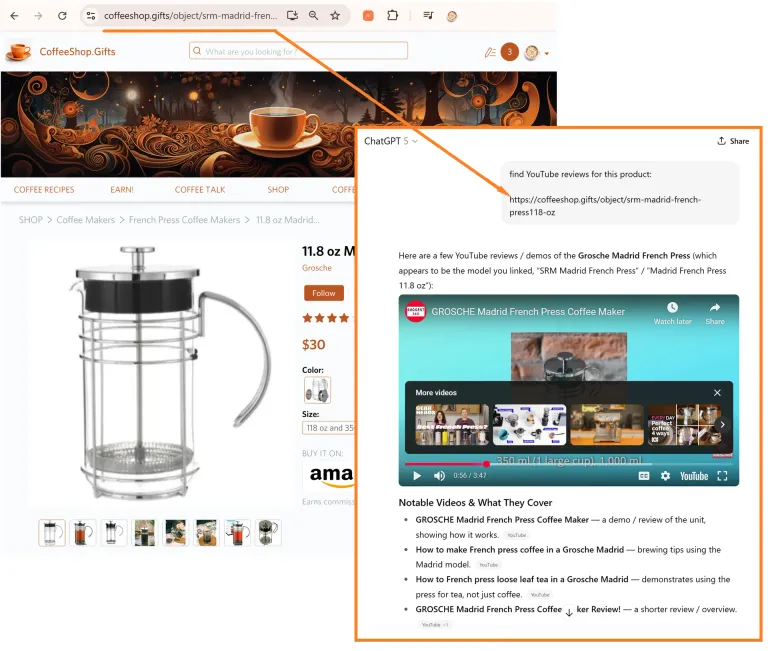
Task: Open the second suggested video with coffee gear
Action: pyautogui.click(x=529, y=425)
